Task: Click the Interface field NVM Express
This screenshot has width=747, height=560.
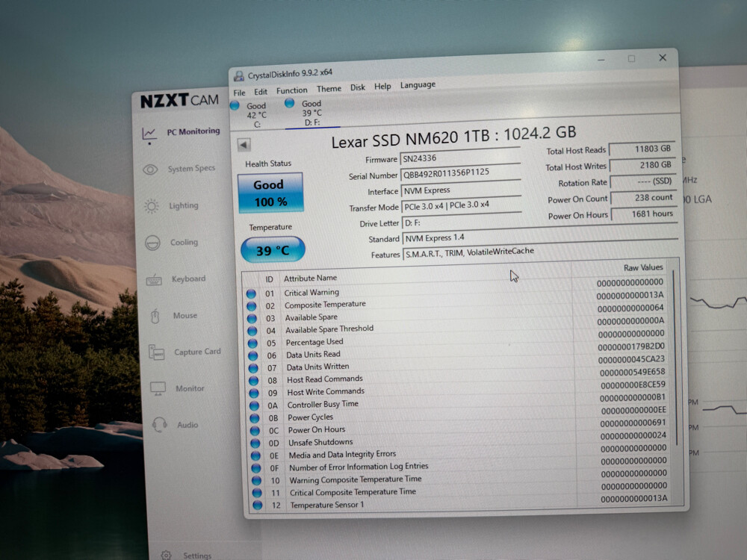Action: (x=461, y=190)
